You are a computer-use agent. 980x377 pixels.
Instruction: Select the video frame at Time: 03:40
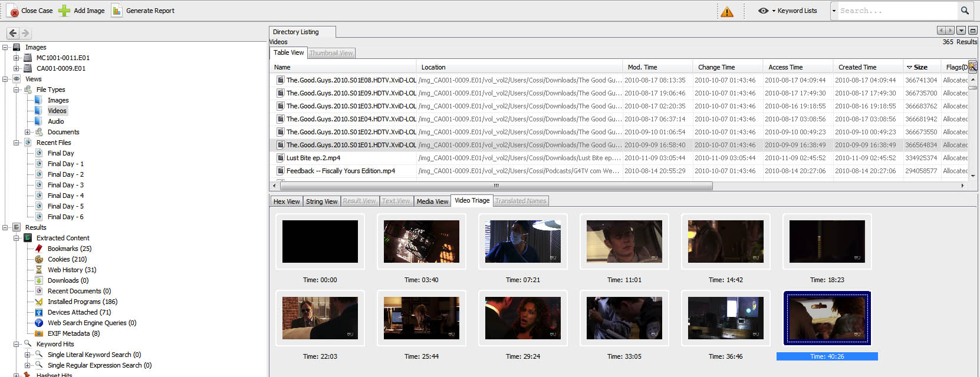coord(422,242)
